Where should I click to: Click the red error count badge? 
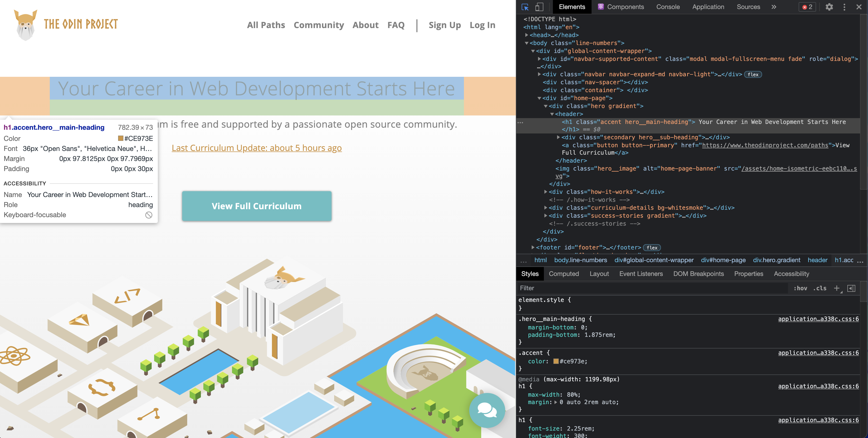coord(807,7)
